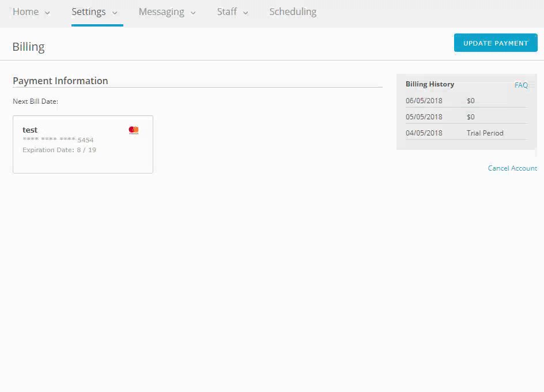Image resolution: width=544 pixels, height=392 pixels.
Task: Expand the Staff menu chevron
Action: tap(245, 13)
